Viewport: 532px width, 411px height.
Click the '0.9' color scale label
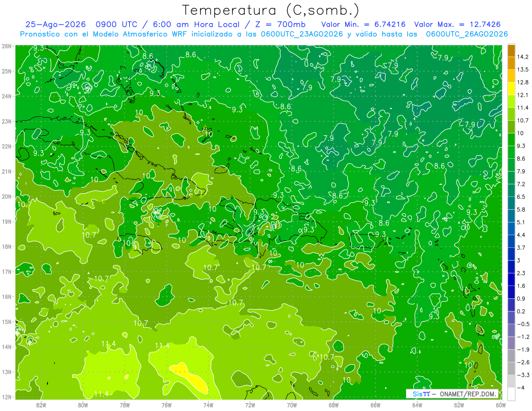tap(521, 298)
